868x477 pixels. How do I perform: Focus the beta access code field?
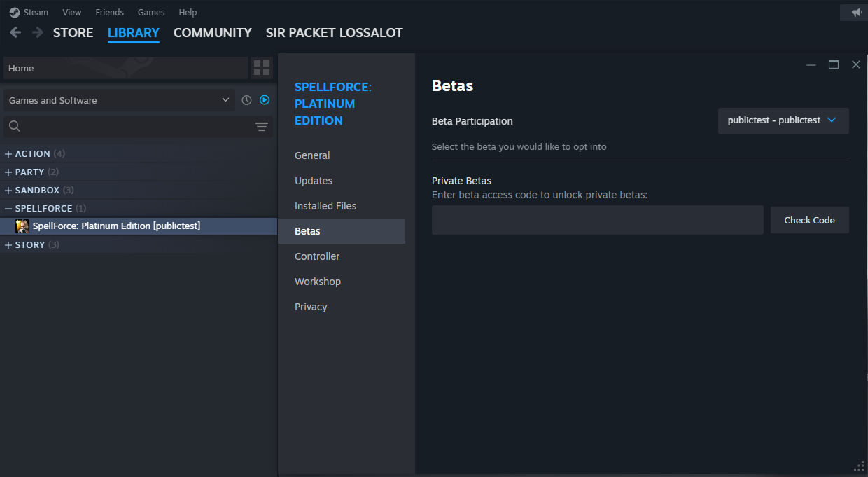pyautogui.click(x=597, y=220)
